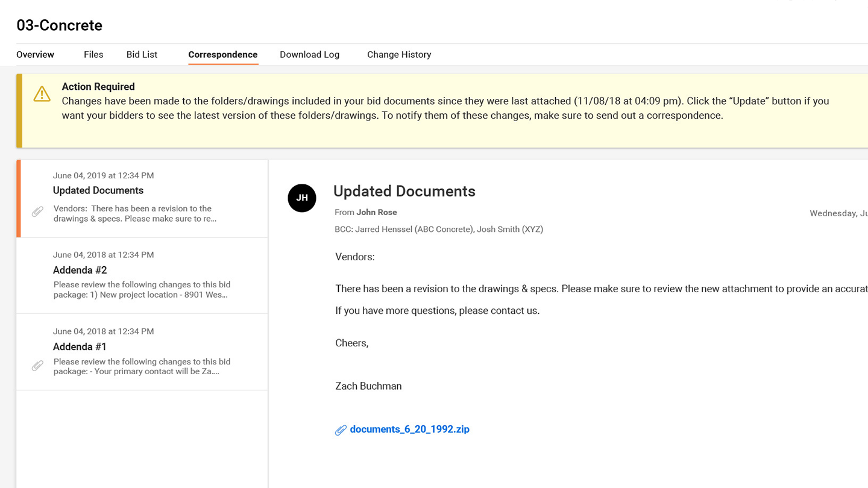Click the Addenda #2 preview text
Image resolution: width=868 pixels, height=488 pixels.
[142, 290]
